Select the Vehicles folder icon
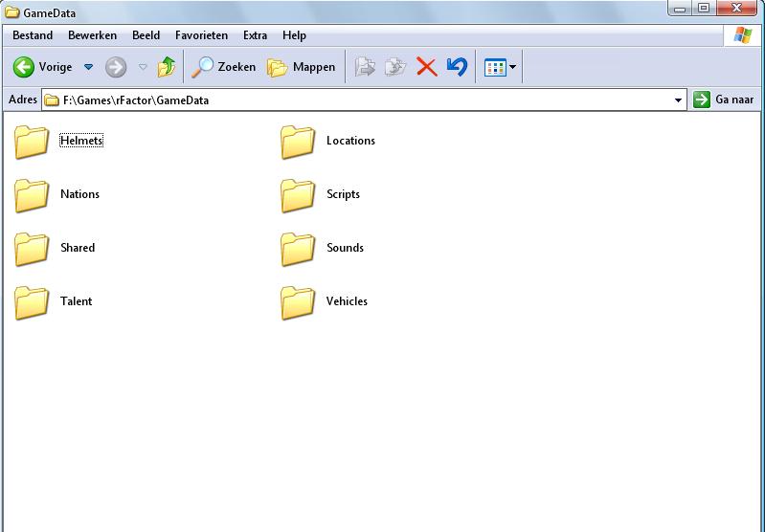765x532 pixels. 298,302
